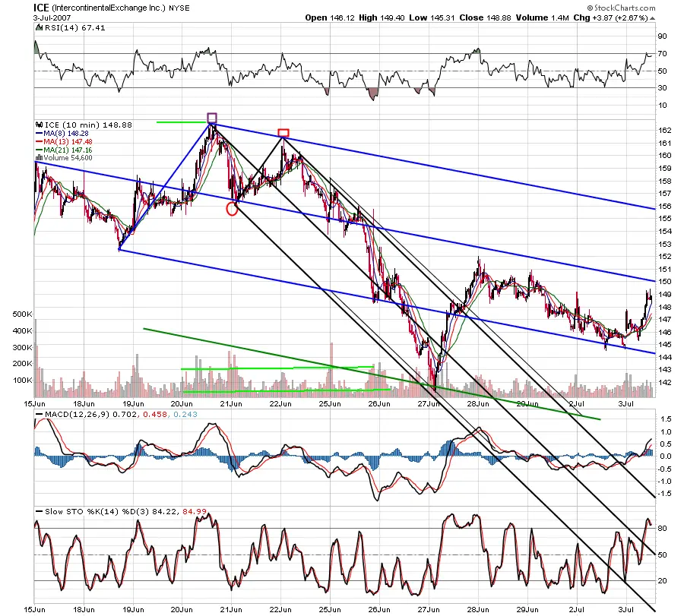This screenshot has width=684, height=616.
Task: Select the Volume 54,600 legend icon
Action: coord(38,158)
